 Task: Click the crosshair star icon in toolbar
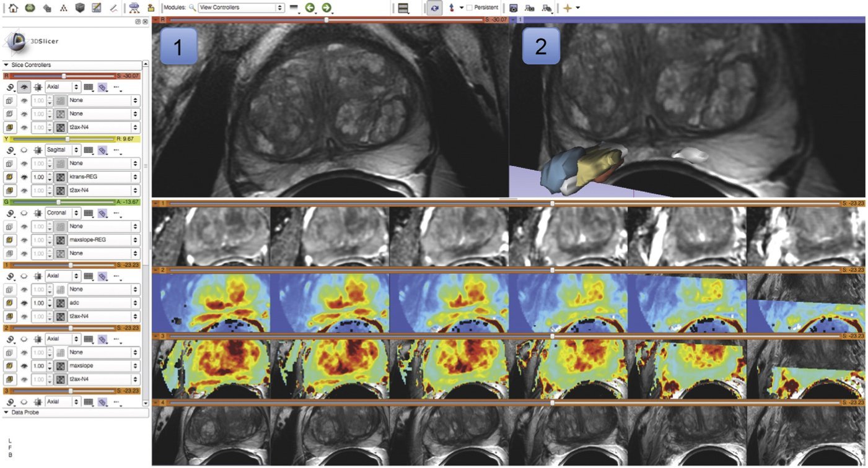[566, 8]
